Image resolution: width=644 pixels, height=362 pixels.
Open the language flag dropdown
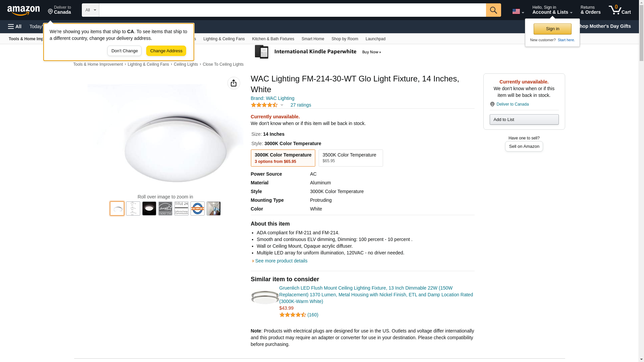coord(518,11)
